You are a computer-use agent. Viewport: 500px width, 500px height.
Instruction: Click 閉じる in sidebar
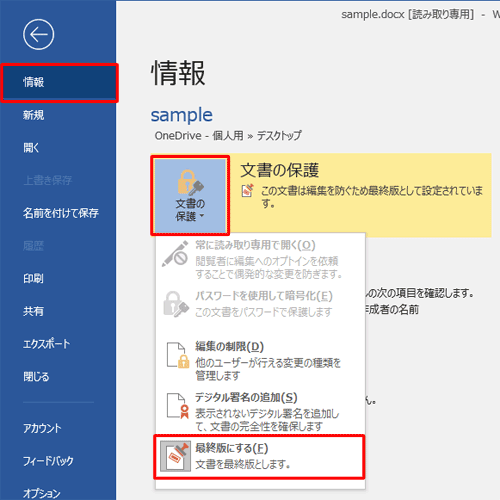36,377
